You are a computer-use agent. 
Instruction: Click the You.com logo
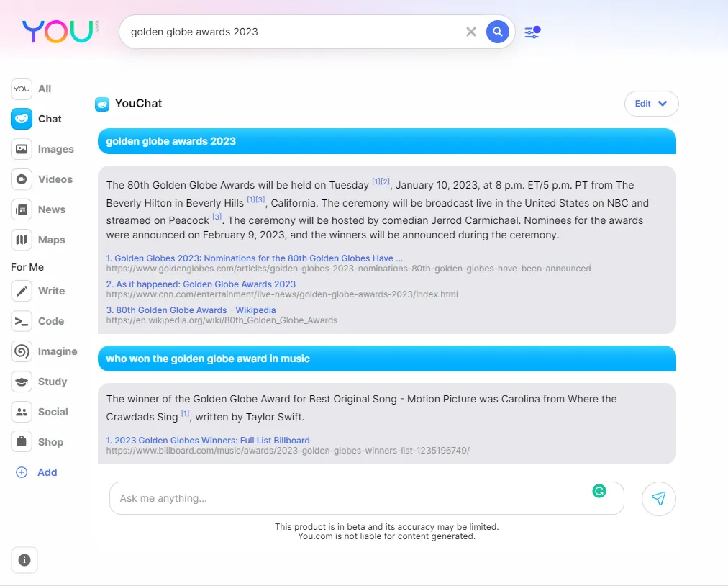point(60,32)
